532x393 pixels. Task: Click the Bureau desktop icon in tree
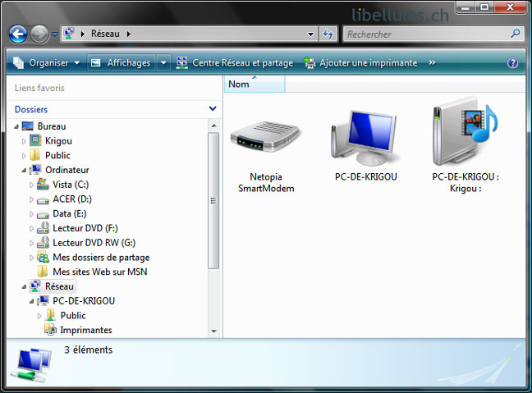pos(27,126)
